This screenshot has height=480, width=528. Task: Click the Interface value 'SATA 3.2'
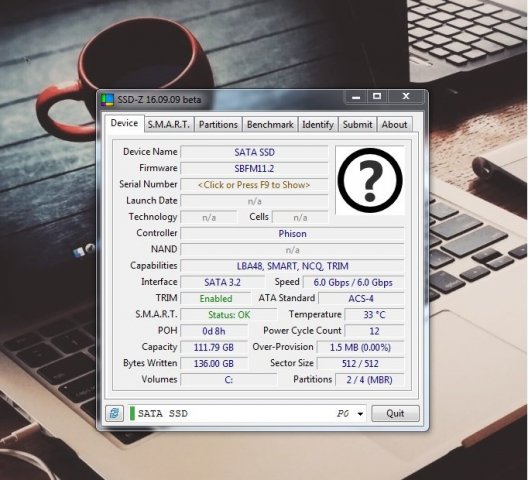[222, 282]
